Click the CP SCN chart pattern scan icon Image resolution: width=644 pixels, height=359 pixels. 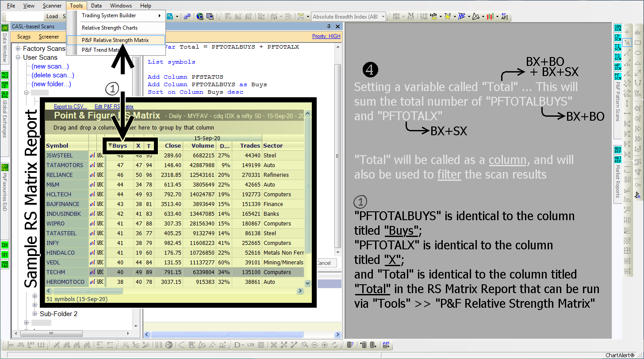coord(618,38)
